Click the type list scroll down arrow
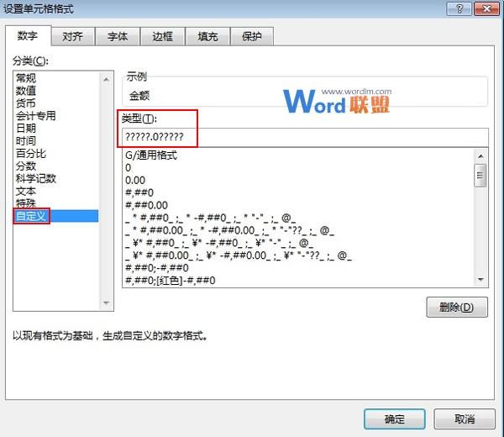 click(480, 280)
